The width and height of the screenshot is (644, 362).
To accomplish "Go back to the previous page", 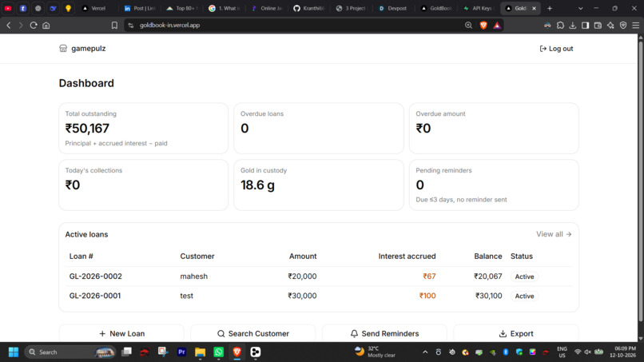I will click(9, 26).
